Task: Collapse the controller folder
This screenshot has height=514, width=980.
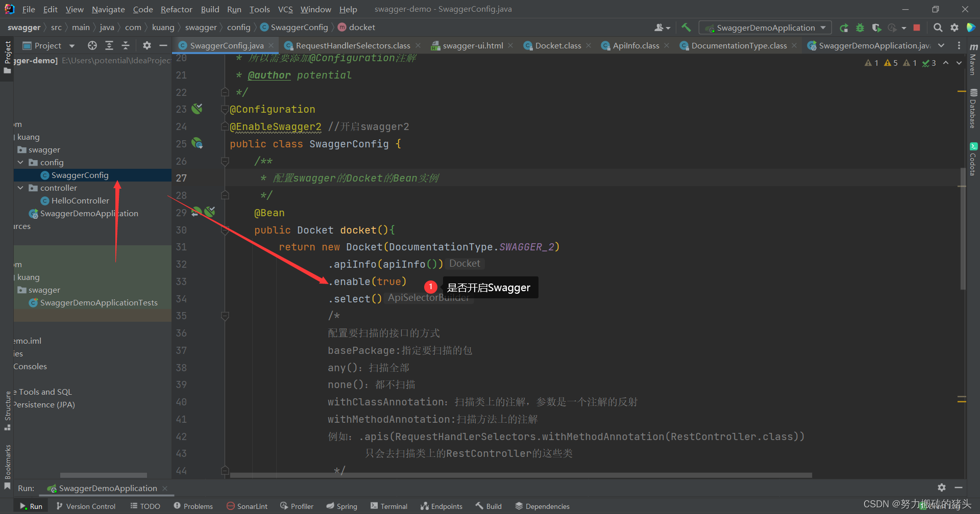Action: pyautogui.click(x=20, y=188)
